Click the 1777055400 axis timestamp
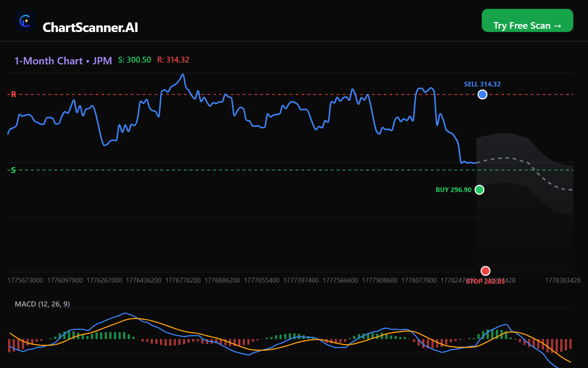588x368 pixels. click(262, 280)
